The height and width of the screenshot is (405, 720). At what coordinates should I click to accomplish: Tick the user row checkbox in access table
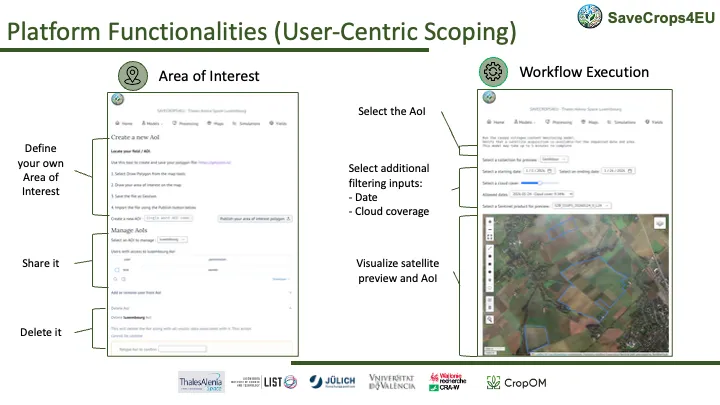point(117,270)
